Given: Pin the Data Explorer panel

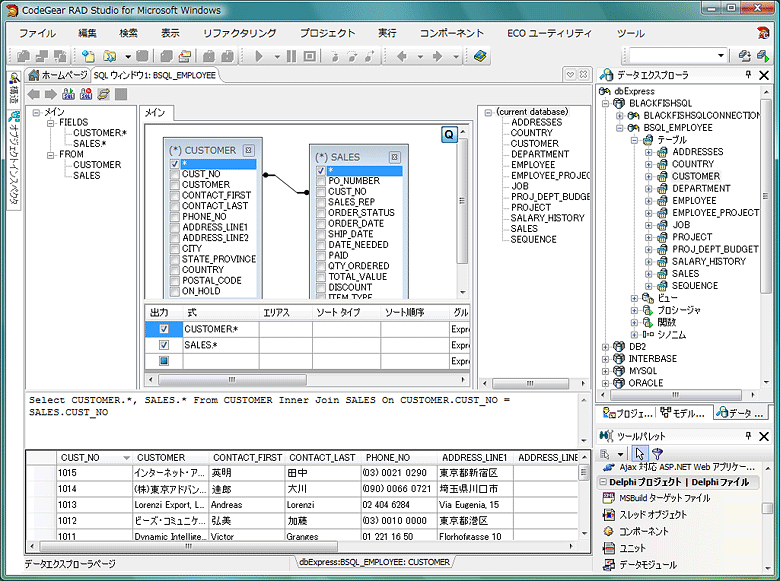Looking at the screenshot, I should point(748,75).
